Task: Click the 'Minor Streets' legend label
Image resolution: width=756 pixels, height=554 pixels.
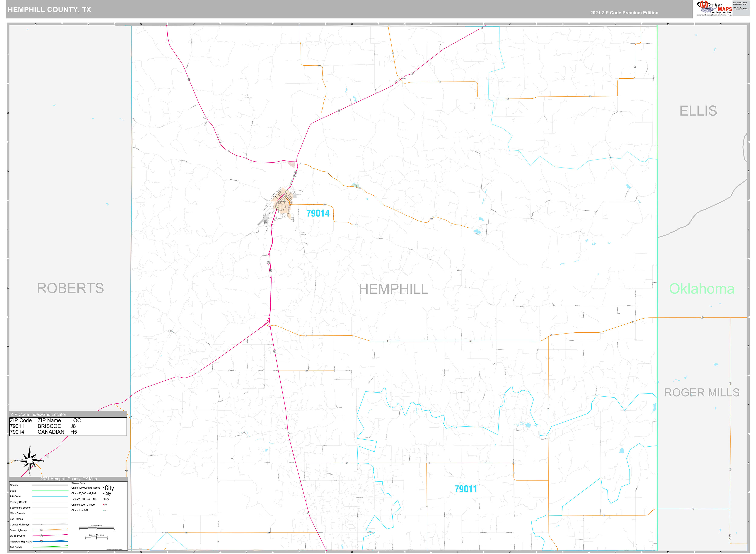Action: [x=17, y=514]
